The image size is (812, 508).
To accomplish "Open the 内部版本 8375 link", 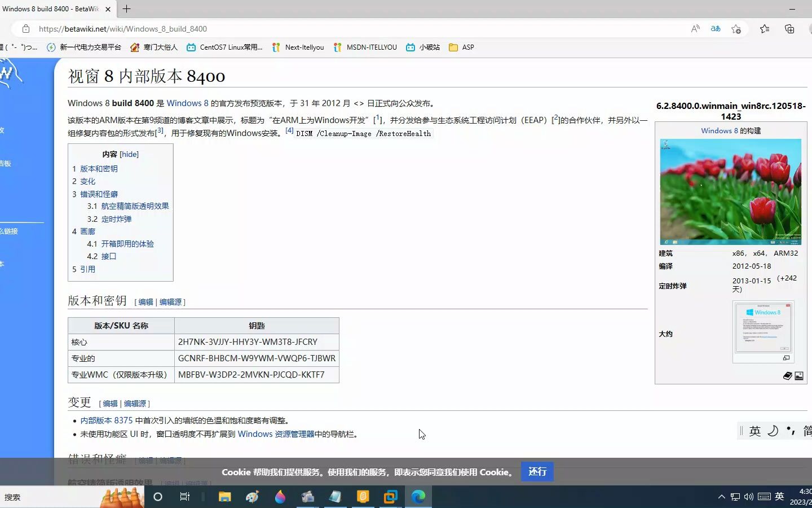I will click(x=106, y=421).
